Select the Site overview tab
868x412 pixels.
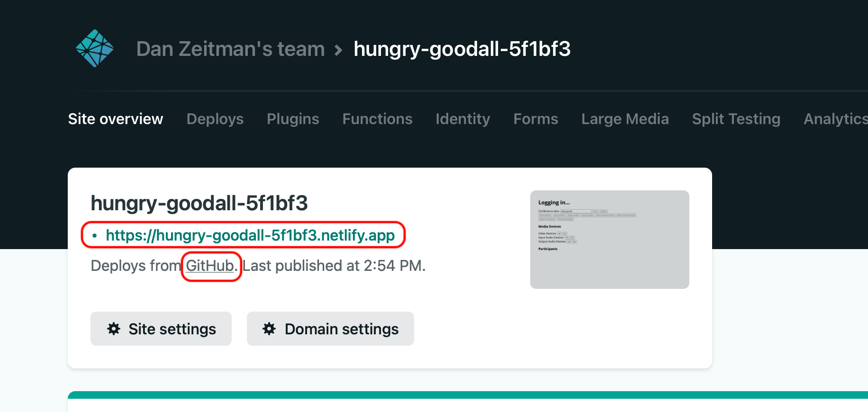[x=116, y=119]
